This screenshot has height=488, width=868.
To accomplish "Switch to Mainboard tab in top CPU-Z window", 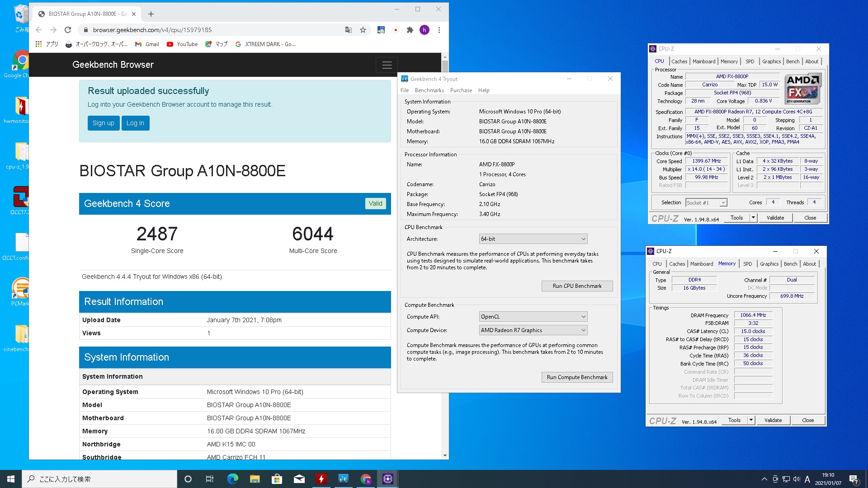I will coord(704,61).
